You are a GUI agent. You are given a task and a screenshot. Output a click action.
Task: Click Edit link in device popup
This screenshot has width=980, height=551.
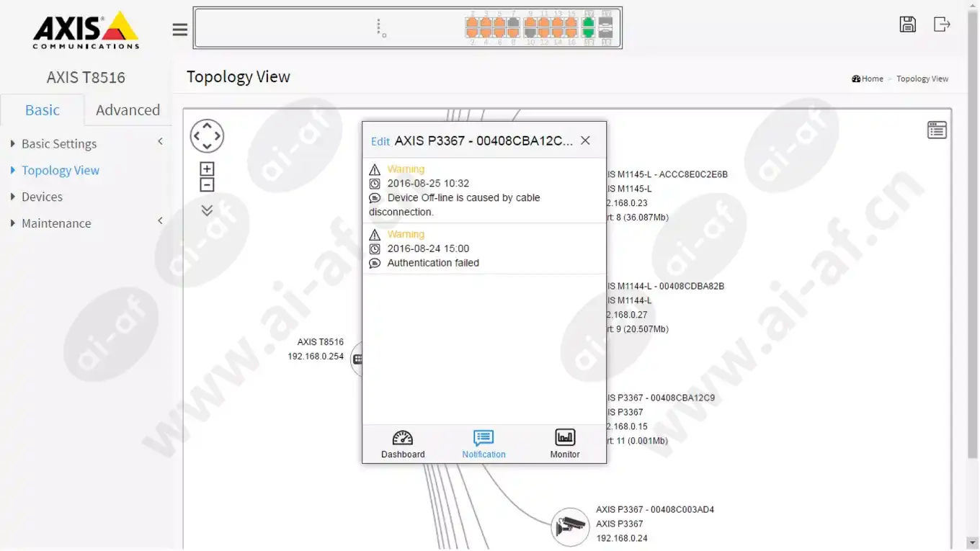[x=380, y=141]
